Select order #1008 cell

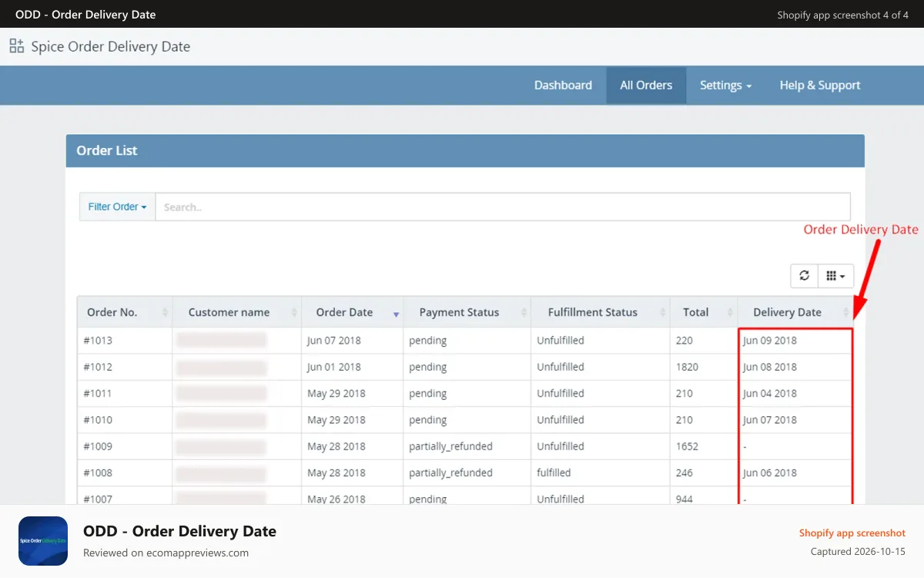[125, 472]
